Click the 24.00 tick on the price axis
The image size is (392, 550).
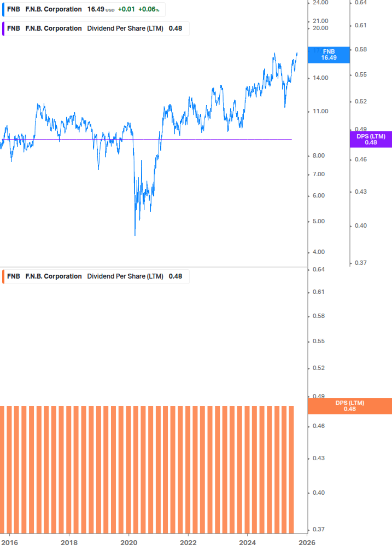click(319, 3)
